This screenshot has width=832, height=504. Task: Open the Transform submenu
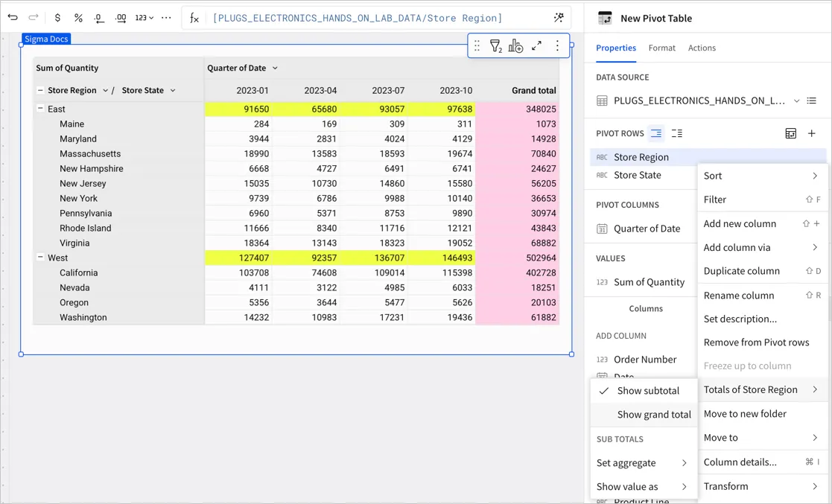[x=762, y=486]
